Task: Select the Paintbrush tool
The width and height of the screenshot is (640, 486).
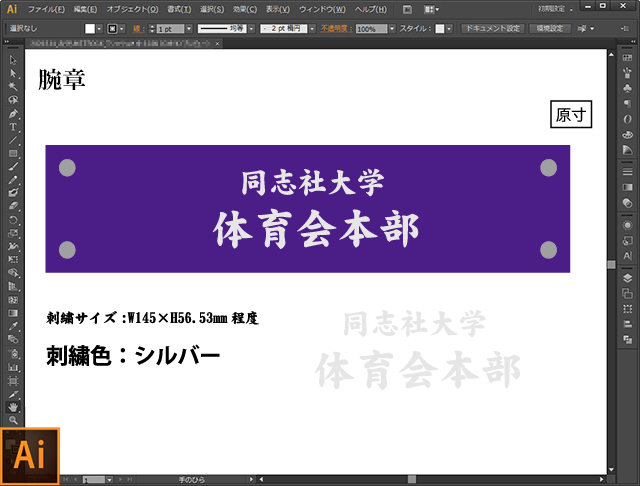Action: 13,166
